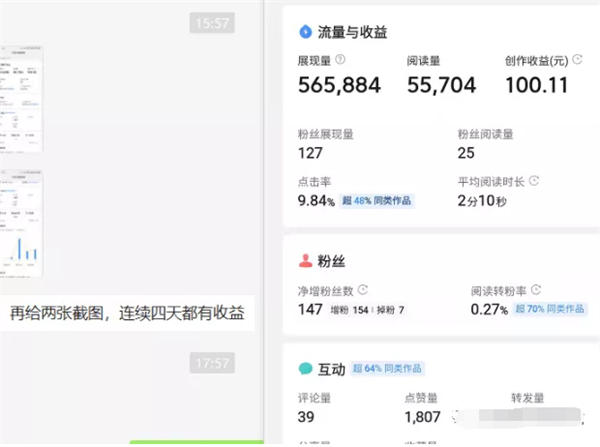Click the 净增粉丝数 value 147
This screenshot has width=600, height=447.
(x=310, y=309)
